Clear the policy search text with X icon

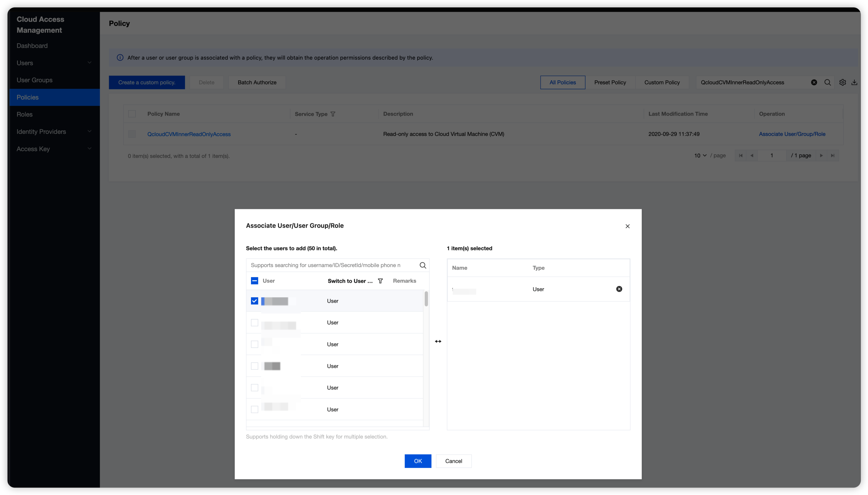pyautogui.click(x=814, y=82)
